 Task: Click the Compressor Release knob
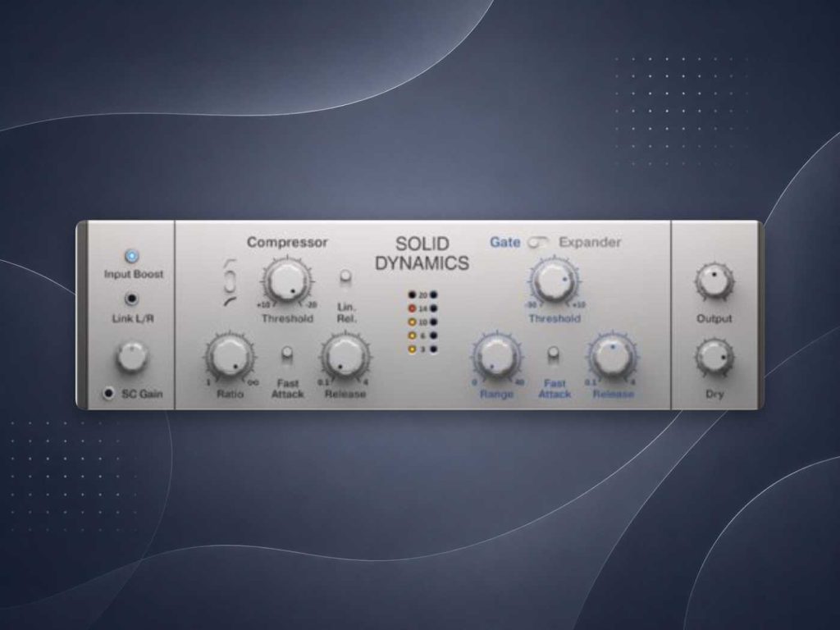(346, 356)
